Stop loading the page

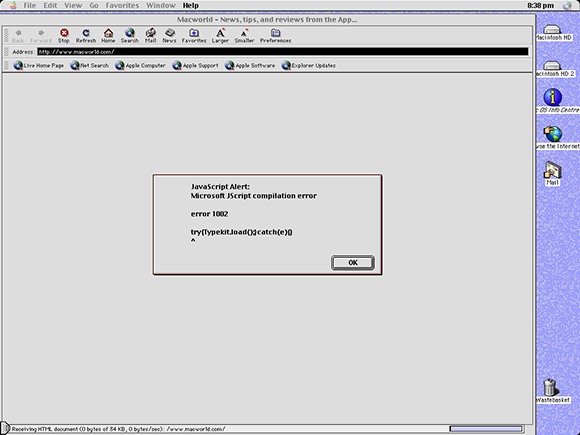pos(64,36)
